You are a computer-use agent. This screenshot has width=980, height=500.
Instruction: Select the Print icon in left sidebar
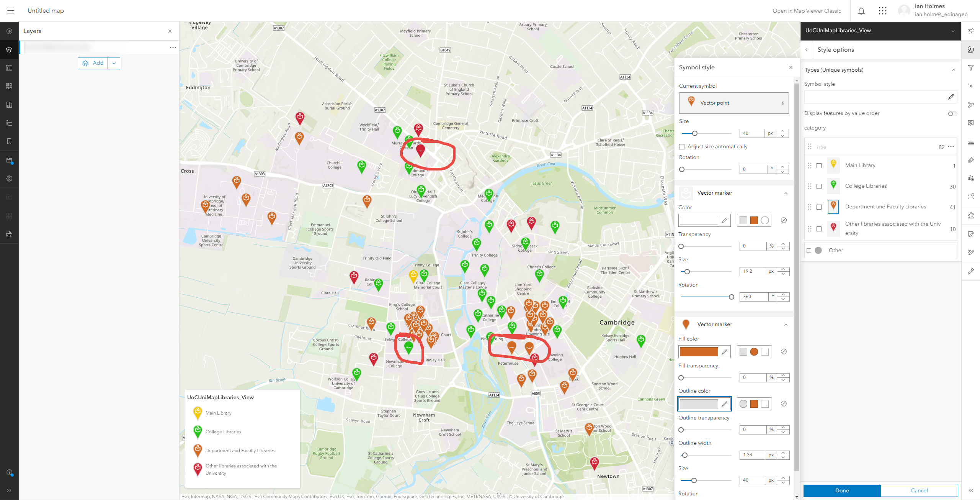pos(9,234)
